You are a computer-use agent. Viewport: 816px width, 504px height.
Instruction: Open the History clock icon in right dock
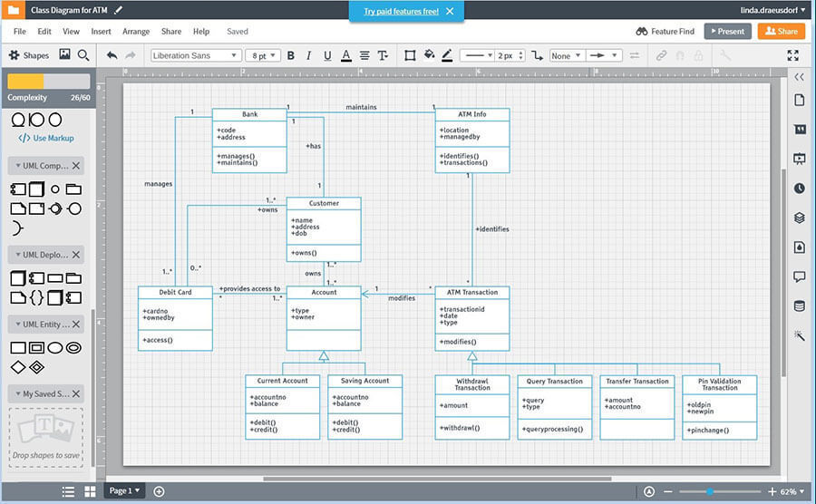pyautogui.click(x=799, y=189)
